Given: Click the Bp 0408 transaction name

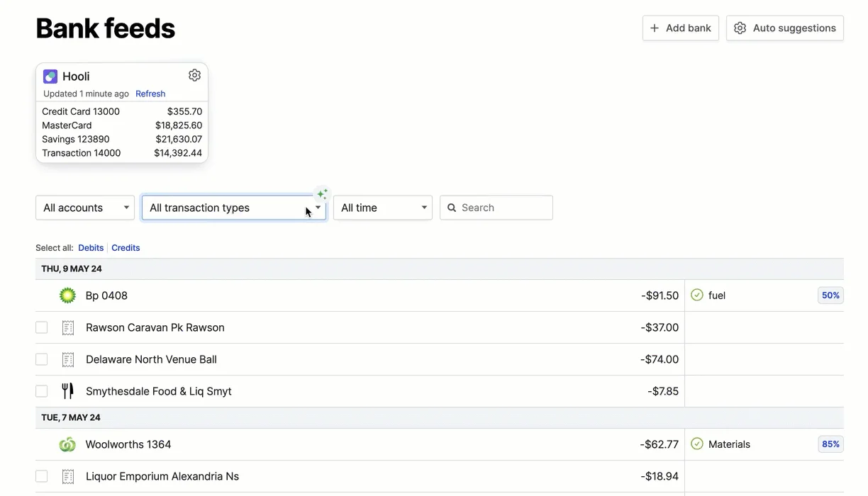Looking at the screenshot, I should [x=106, y=295].
